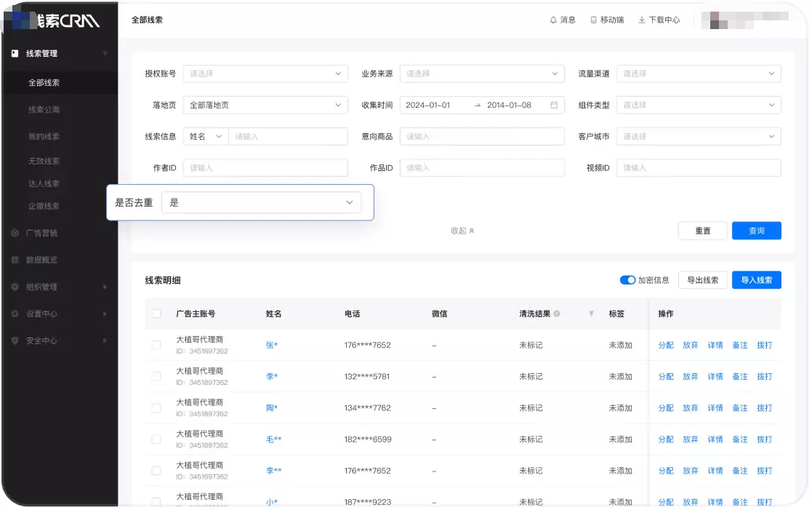Click 放弃 in the 132****5781 row

pos(691,376)
